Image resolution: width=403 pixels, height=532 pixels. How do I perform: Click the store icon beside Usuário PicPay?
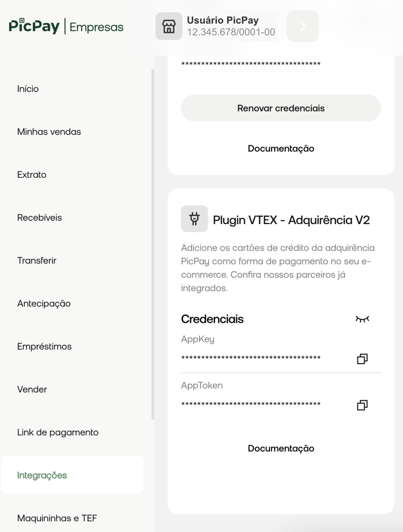click(169, 26)
